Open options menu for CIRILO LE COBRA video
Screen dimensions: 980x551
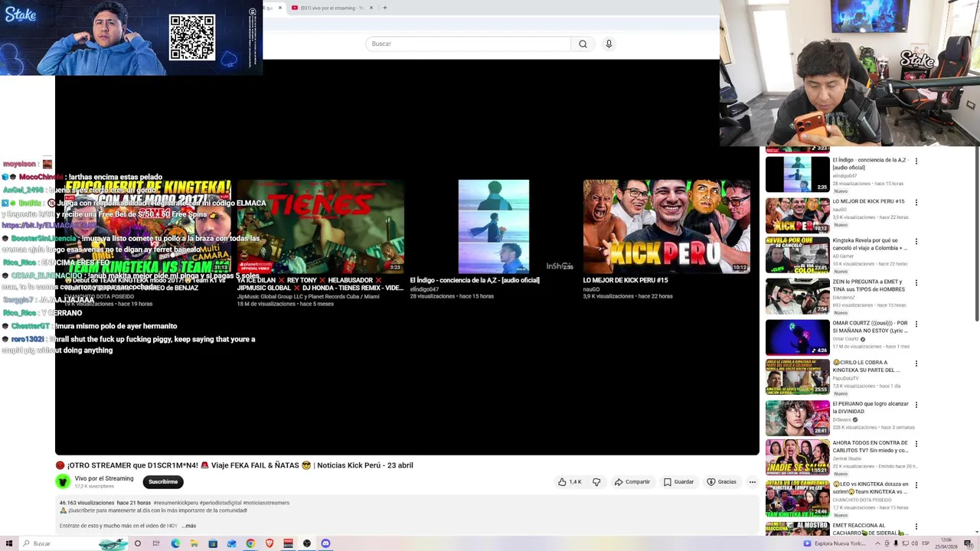click(x=916, y=364)
